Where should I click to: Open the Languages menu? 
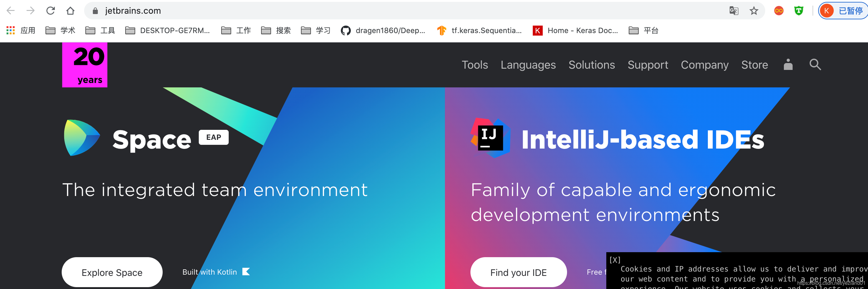(528, 65)
